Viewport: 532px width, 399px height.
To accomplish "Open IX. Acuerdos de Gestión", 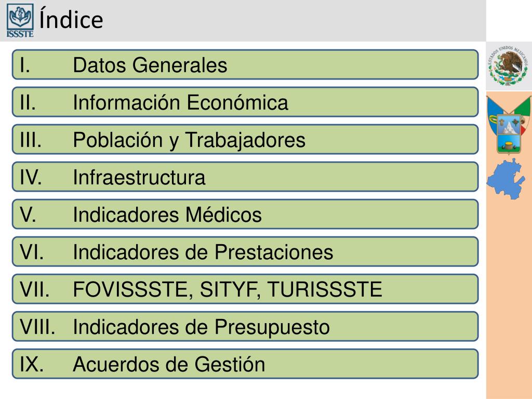I will (x=245, y=364).
